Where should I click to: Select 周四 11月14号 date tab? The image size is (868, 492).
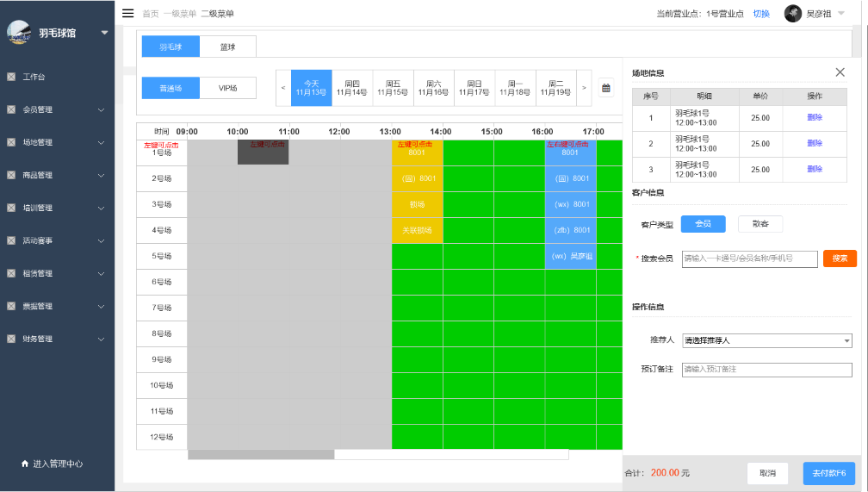click(352, 88)
